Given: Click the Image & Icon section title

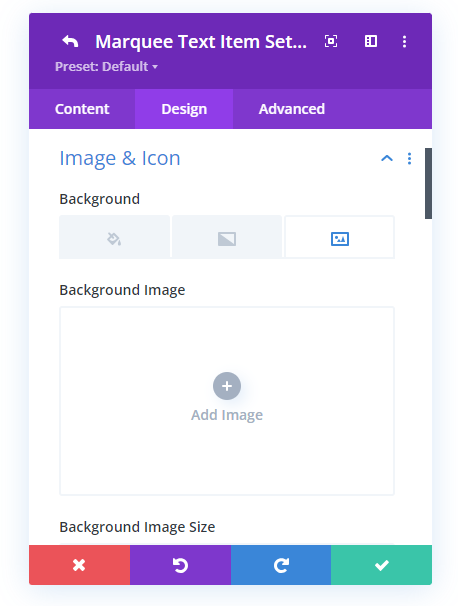Looking at the screenshot, I should pos(120,158).
